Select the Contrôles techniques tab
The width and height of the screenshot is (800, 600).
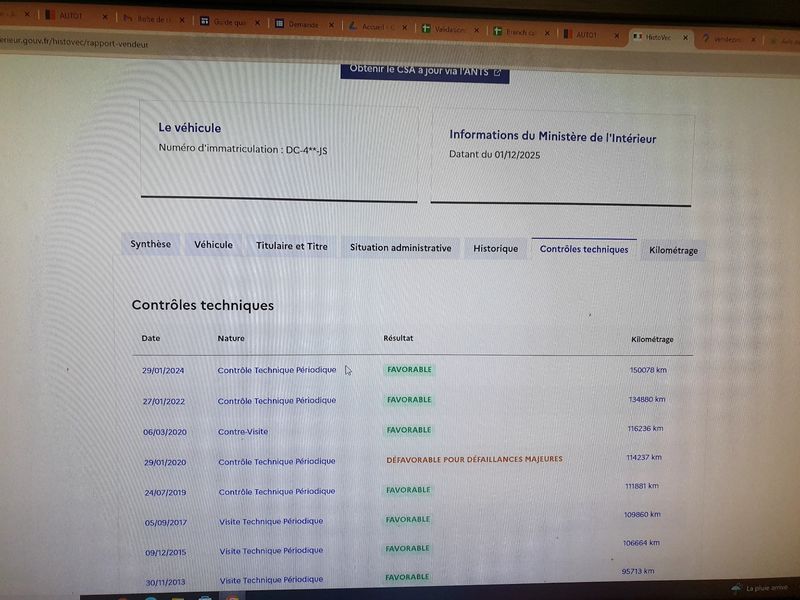point(584,249)
